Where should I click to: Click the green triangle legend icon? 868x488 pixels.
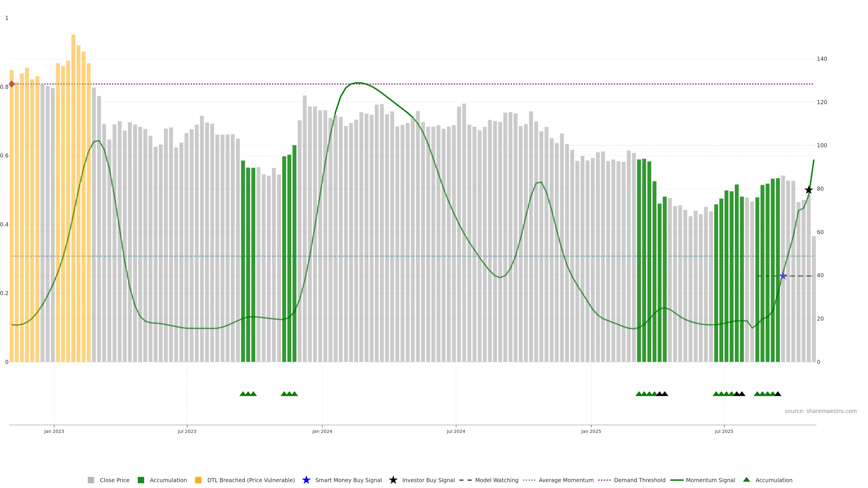(x=746, y=480)
